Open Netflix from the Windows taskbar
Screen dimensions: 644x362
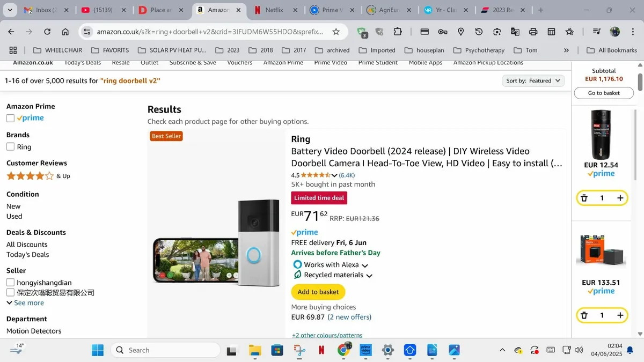(x=321, y=350)
